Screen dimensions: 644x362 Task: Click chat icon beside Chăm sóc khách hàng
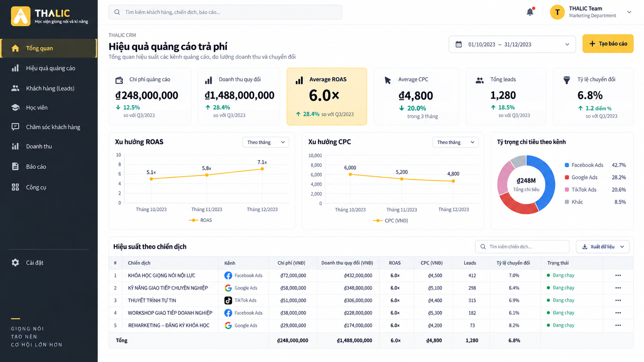(15, 127)
